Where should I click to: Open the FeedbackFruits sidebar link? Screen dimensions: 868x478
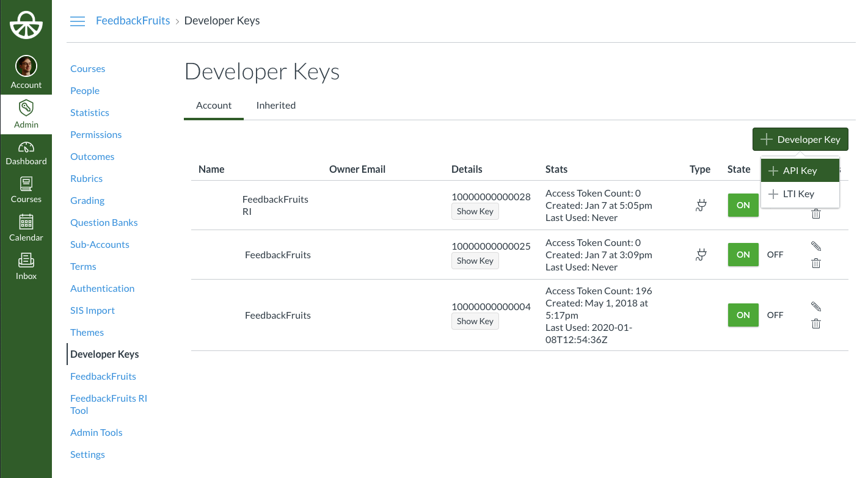click(x=103, y=376)
